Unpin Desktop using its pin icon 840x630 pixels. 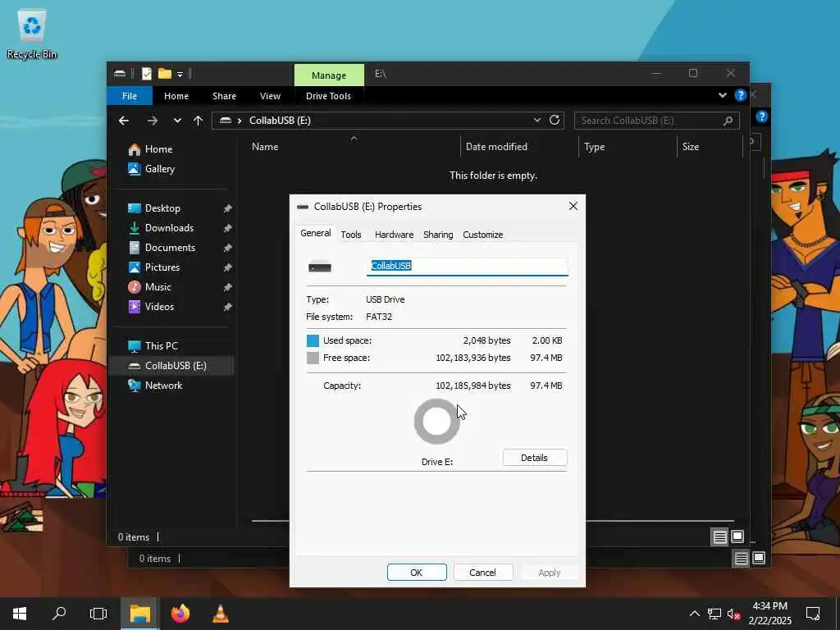tap(227, 208)
